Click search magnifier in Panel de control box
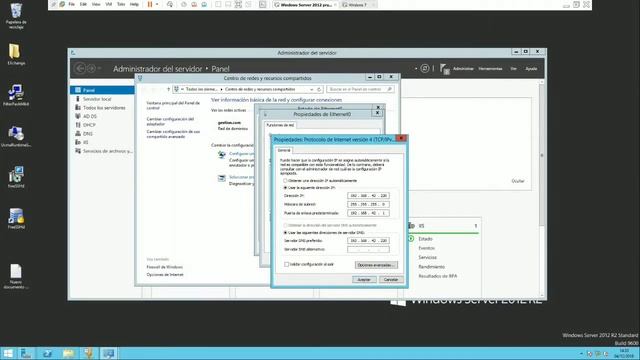 pos(389,89)
